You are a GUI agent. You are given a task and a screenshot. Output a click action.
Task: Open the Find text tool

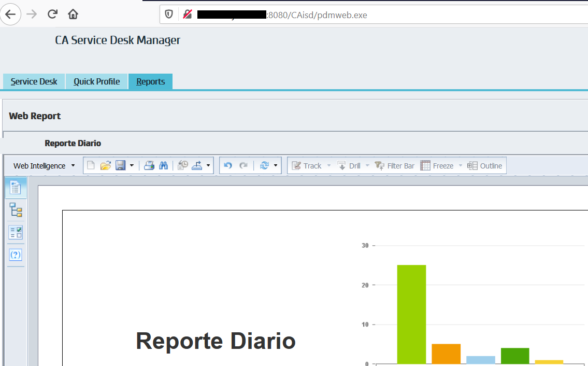(163, 165)
